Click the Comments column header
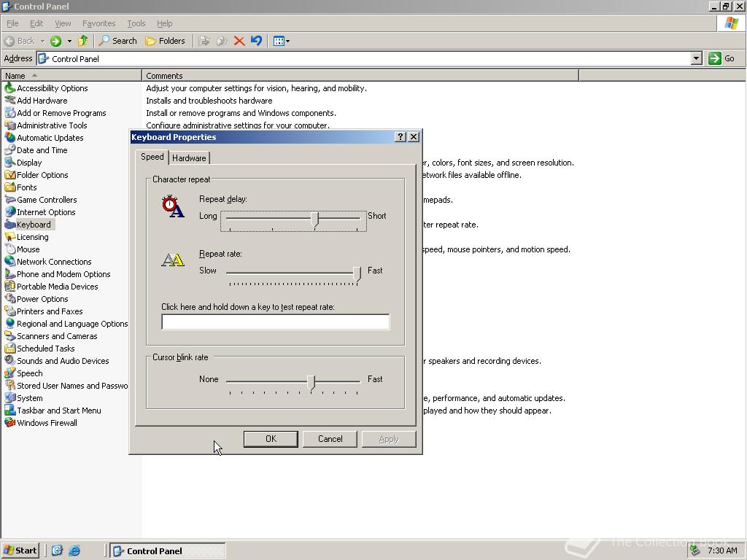The image size is (747, 560). tap(360, 76)
